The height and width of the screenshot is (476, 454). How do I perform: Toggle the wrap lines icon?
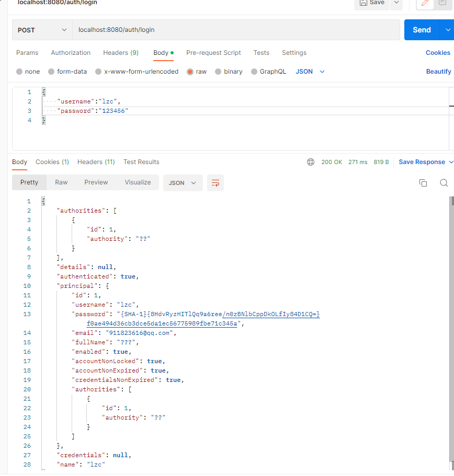[215, 183]
